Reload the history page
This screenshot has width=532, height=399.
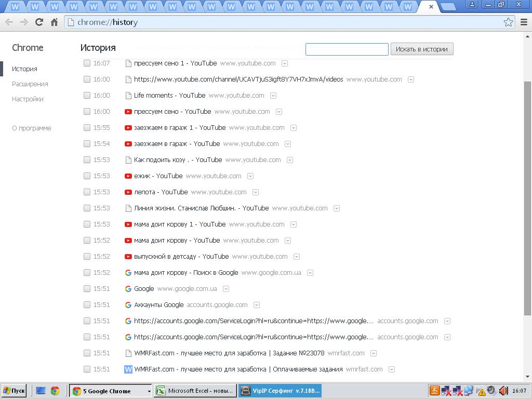point(39,22)
